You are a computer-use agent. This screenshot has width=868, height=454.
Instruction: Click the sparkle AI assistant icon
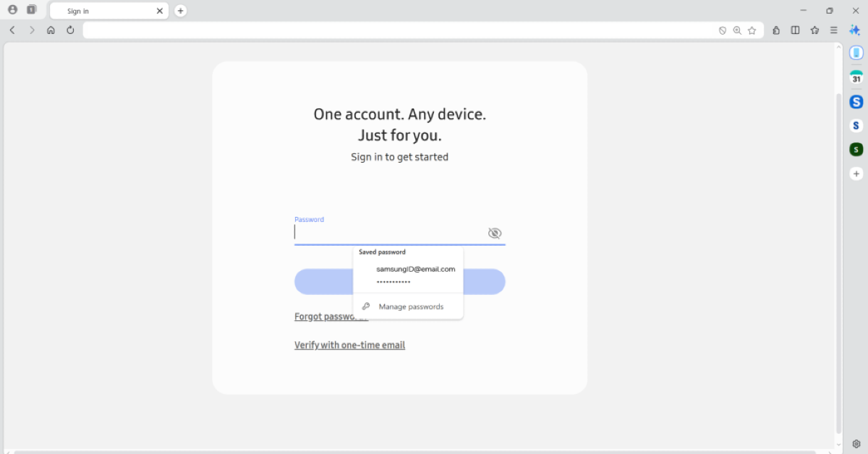coord(854,30)
